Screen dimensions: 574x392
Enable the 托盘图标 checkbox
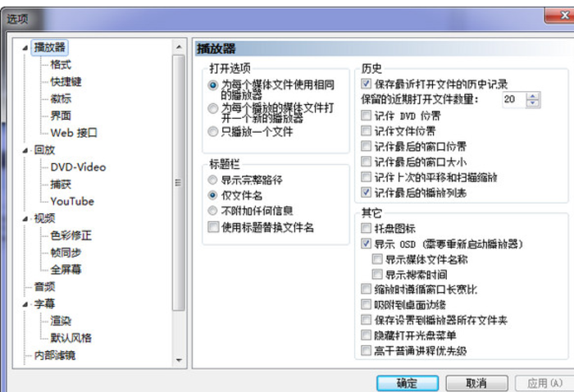367,228
